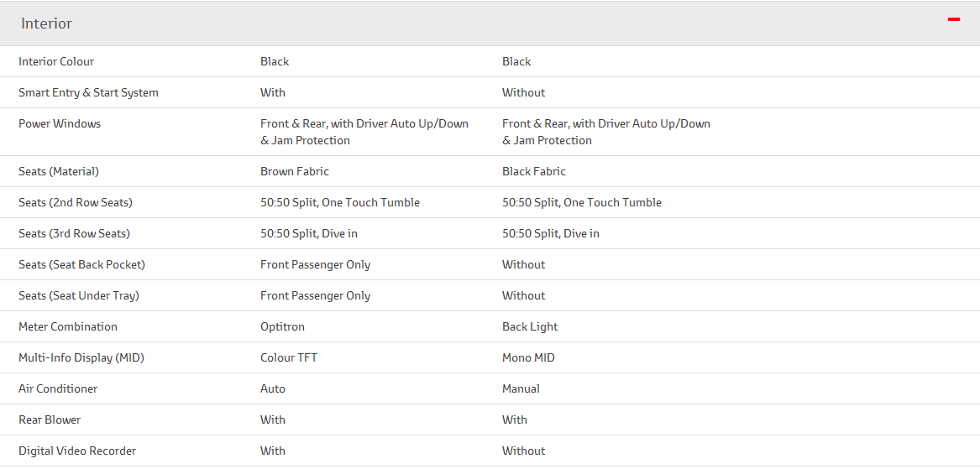The image size is (980, 469).
Task: Select the Power Windows row label
Action: point(60,123)
